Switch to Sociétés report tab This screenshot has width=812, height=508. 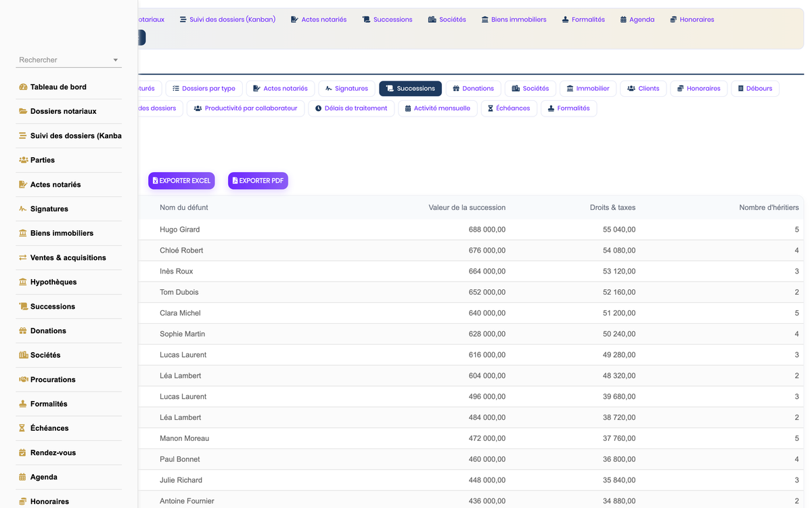(x=530, y=89)
